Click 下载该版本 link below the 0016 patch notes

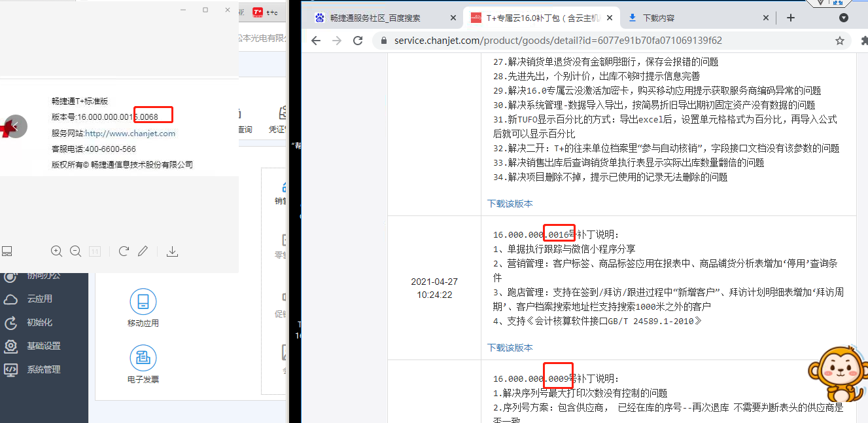click(x=510, y=348)
